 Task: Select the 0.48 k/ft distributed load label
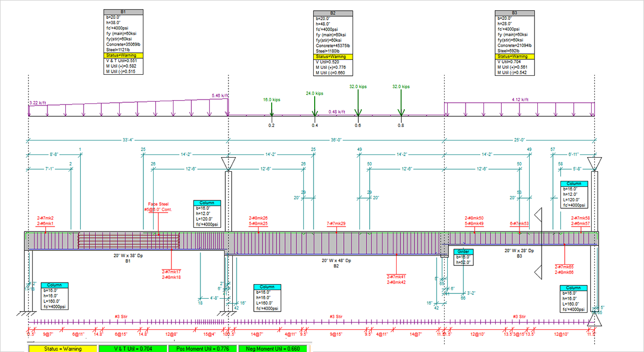point(337,112)
